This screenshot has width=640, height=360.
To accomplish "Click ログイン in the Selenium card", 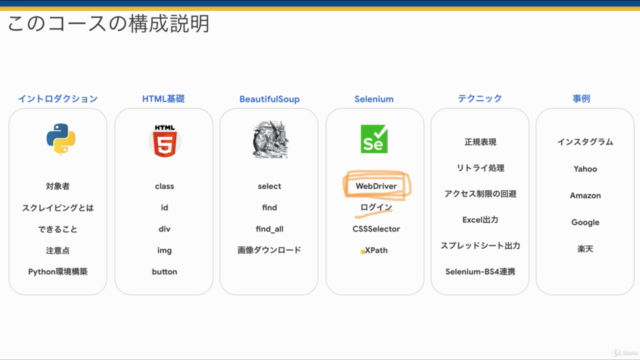I will click(x=376, y=207).
